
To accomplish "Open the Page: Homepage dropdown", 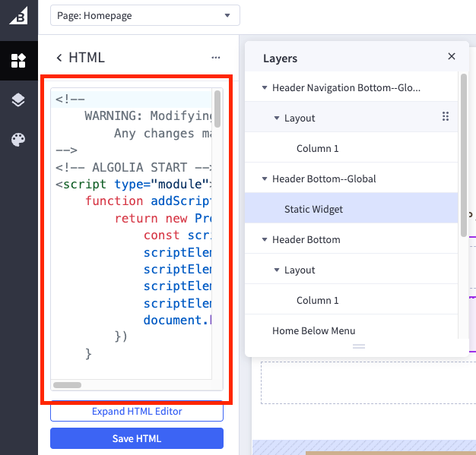I will (145, 15).
